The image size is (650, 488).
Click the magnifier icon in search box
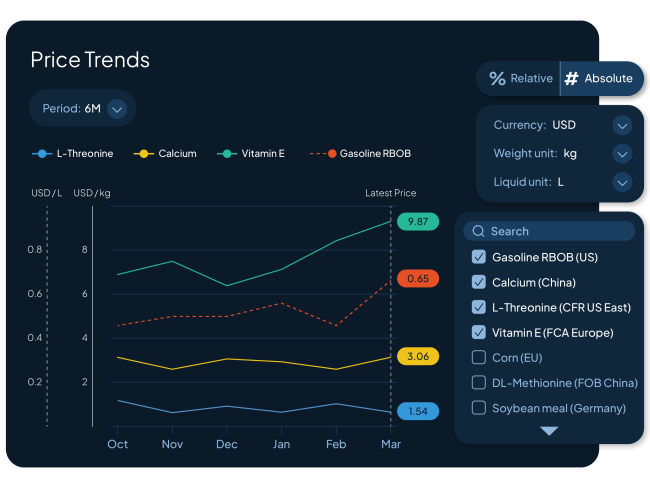click(478, 231)
